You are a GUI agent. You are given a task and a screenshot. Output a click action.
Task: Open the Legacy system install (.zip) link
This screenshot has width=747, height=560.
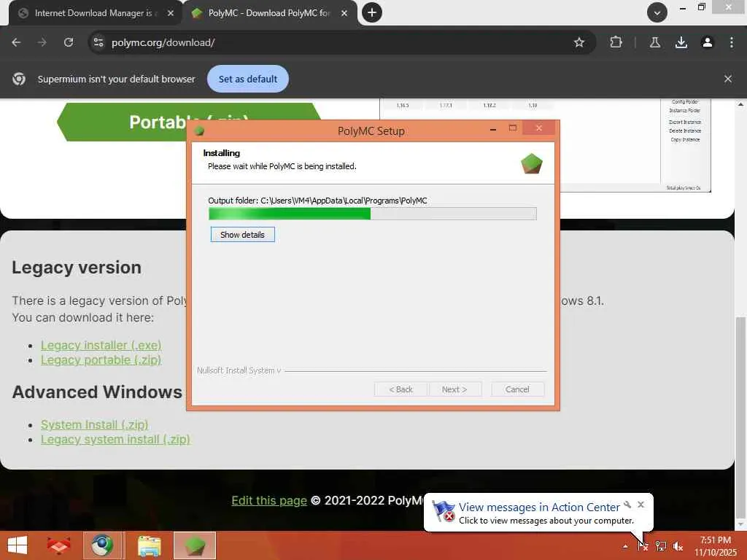pyautogui.click(x=115, y=439)
